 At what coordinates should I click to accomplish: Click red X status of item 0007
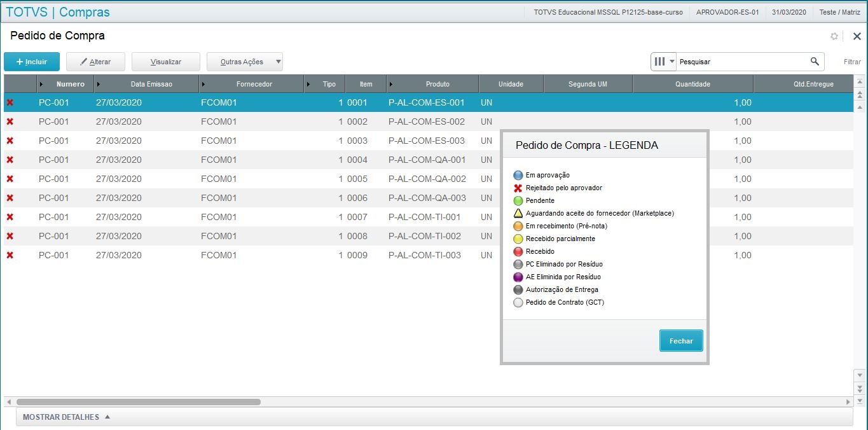point(10,217)
